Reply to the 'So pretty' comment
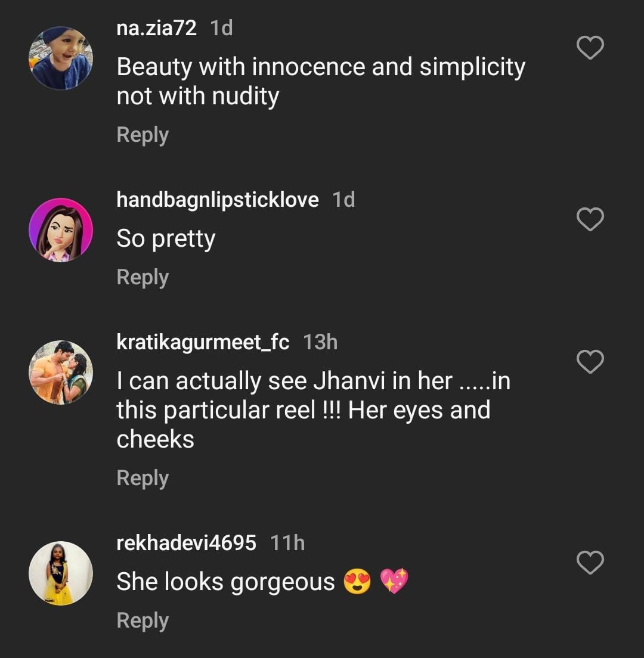The image size is (644, 658). click(x=143, y=277)
